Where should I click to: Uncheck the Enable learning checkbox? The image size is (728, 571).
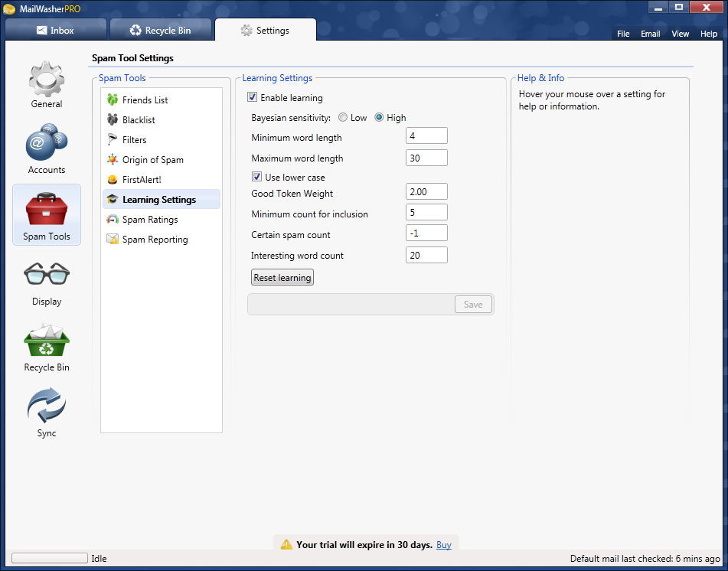[253, 98]
